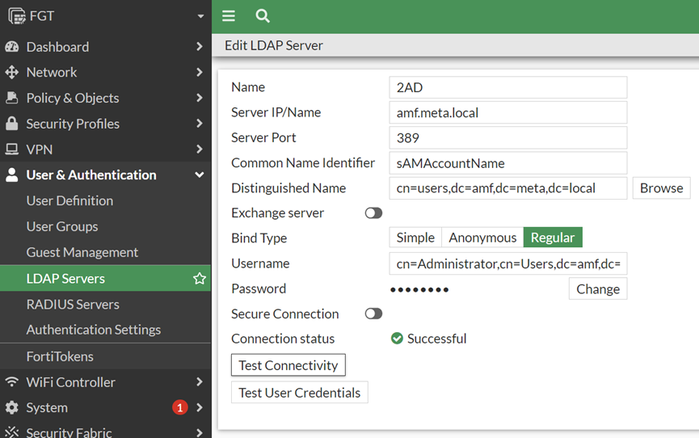Image resolution: width=699 pixels, height=438 pixels.
Task: Toggle Secure Connection switch
Action: (x=374, y=314)
